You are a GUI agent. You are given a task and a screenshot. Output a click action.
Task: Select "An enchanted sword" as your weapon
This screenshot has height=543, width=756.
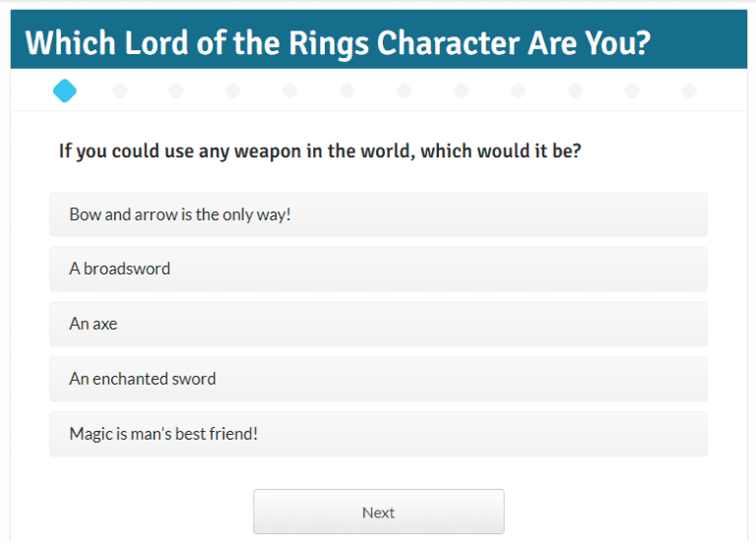[378, 379]
